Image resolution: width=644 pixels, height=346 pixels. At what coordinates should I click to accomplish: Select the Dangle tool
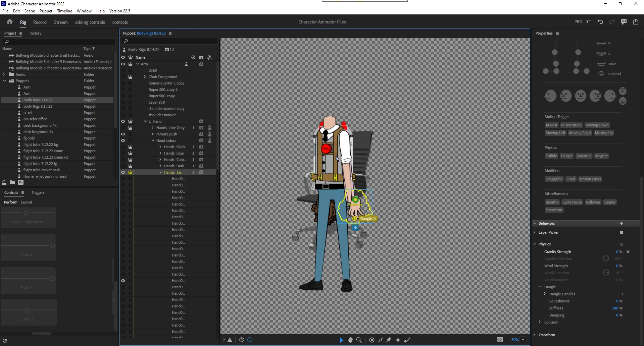(x=407, y=340)
